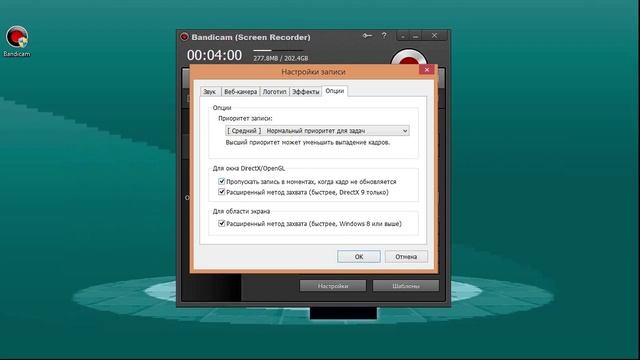Select the Опции tab
Screen dimensions: 640x360
tap(335, 91)
